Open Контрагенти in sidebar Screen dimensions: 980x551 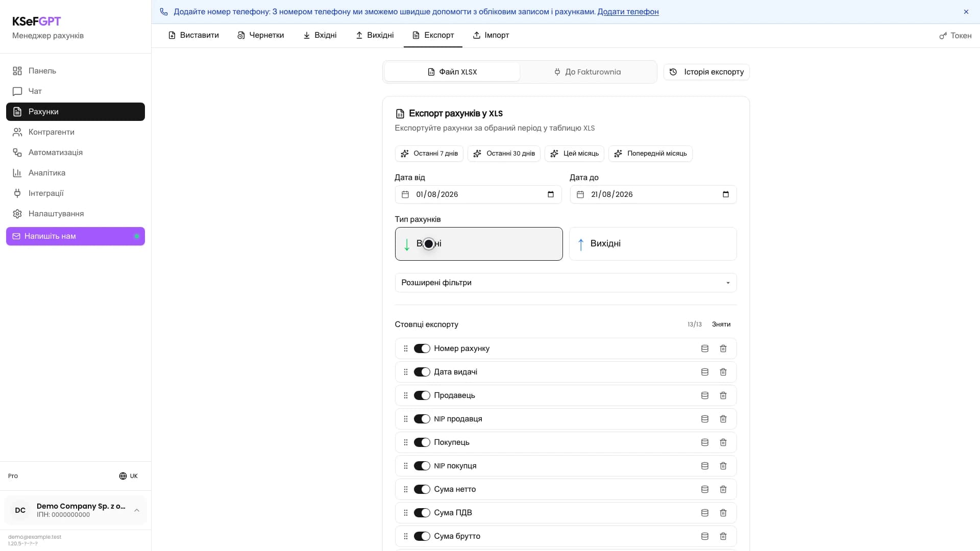coord(76,132)
